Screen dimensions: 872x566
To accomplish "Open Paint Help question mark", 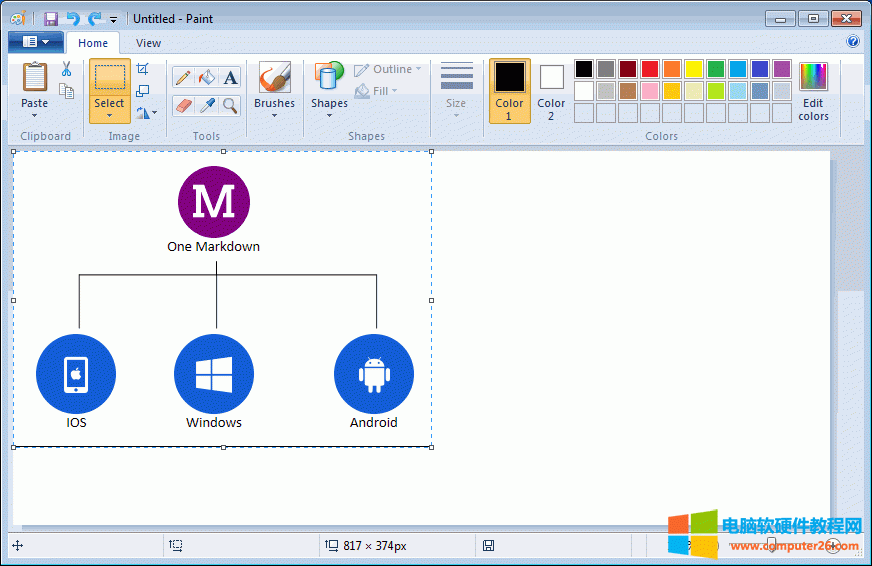I will (x=853, y=41).
